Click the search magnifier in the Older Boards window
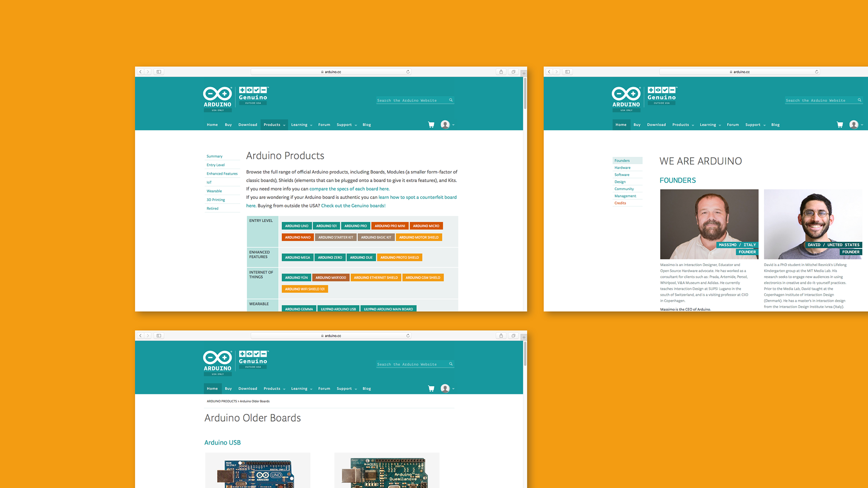 pyautogui.click(x=451, y=364)
